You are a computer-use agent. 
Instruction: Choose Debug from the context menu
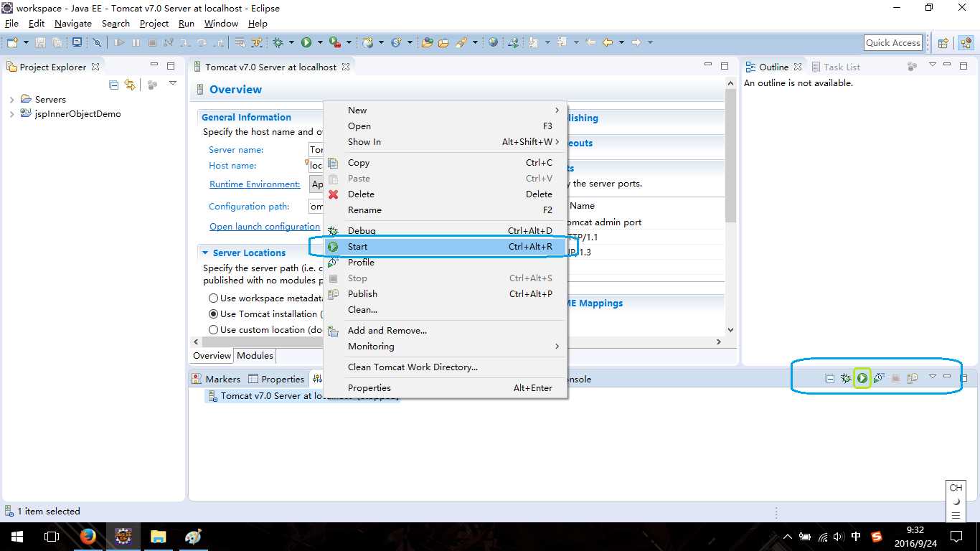pos(446,231)
